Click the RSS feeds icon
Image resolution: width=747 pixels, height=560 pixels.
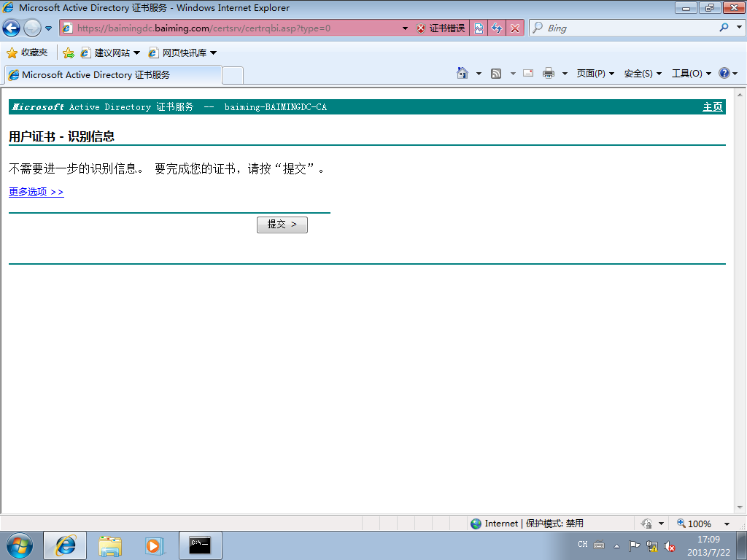(496, 74)
